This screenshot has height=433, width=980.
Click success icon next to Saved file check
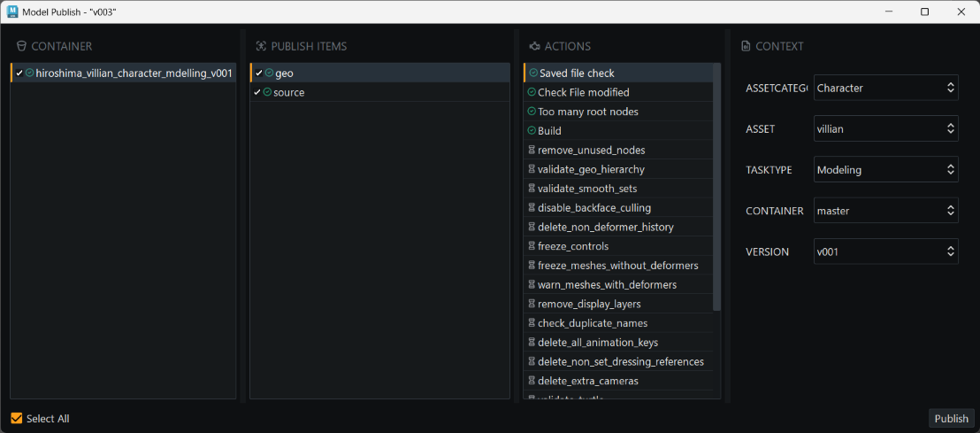pos(533,73)
